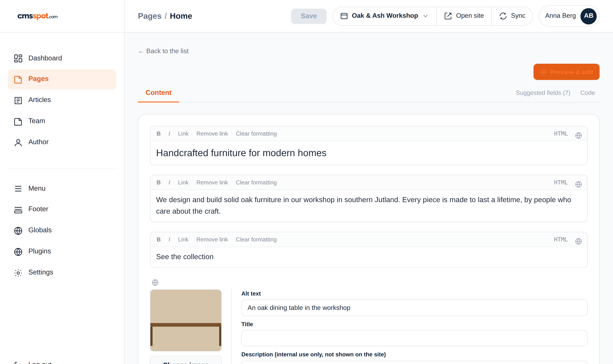Click the AB user avatar

tap(588, 16)
